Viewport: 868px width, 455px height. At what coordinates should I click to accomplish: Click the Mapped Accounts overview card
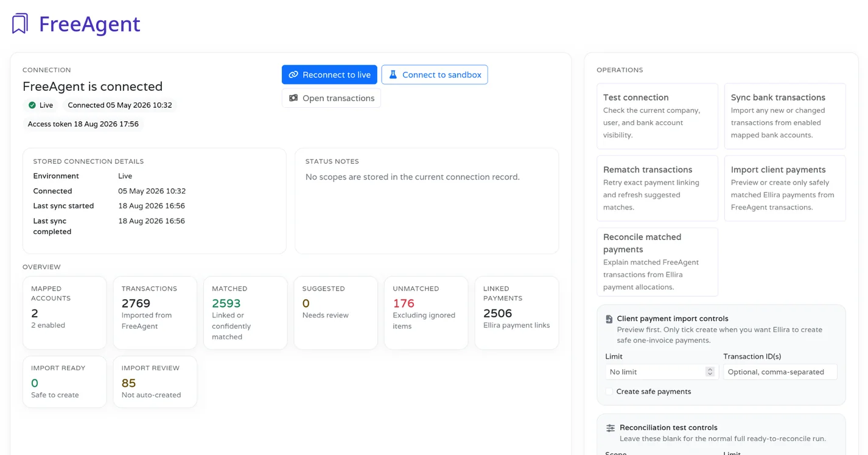click(65, 313)
